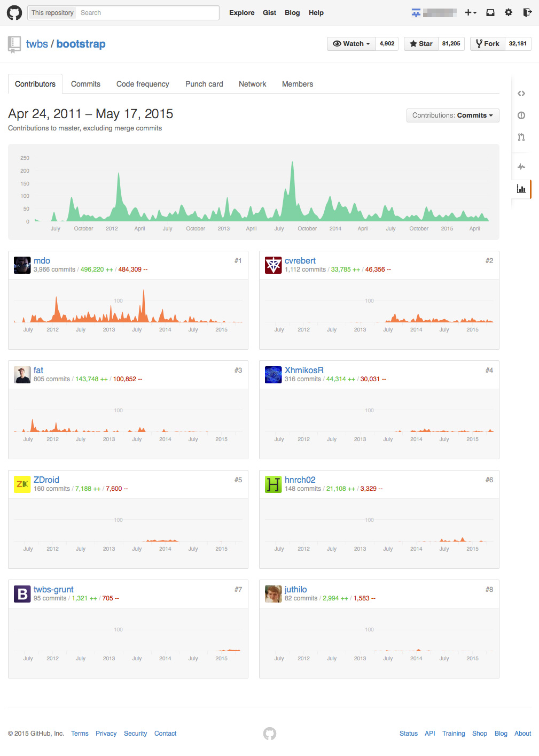The width and height of the screenshot is (539, 756).
Task: Expand the new repository plus dropdown
Action: (471, 12)
